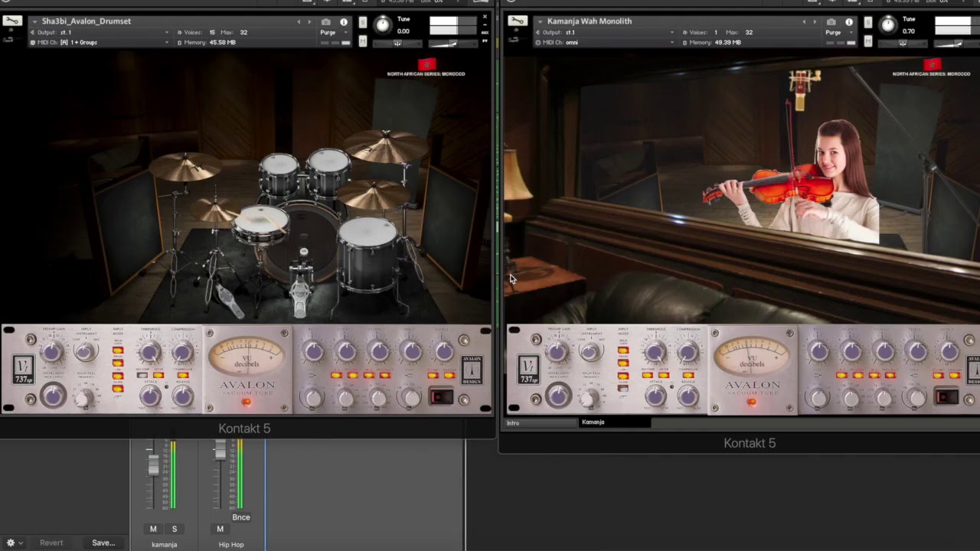Go to previous instrument in Kamanja Wah Monolith header
The height and width of the screenshot is (551, 980).
[804, 21]
